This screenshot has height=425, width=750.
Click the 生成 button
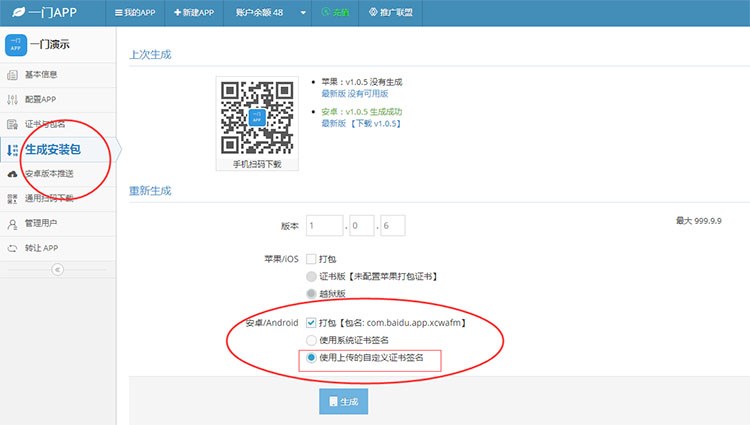(x=343, y=402)
